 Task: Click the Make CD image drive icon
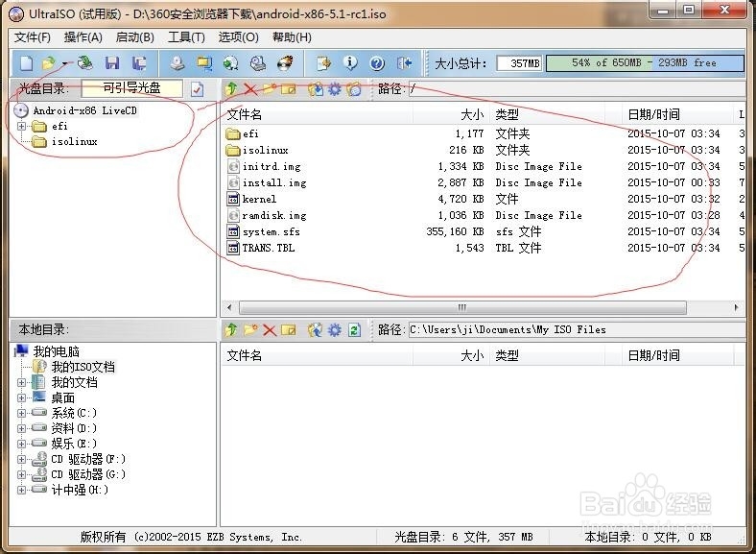[x=177, y=63]
